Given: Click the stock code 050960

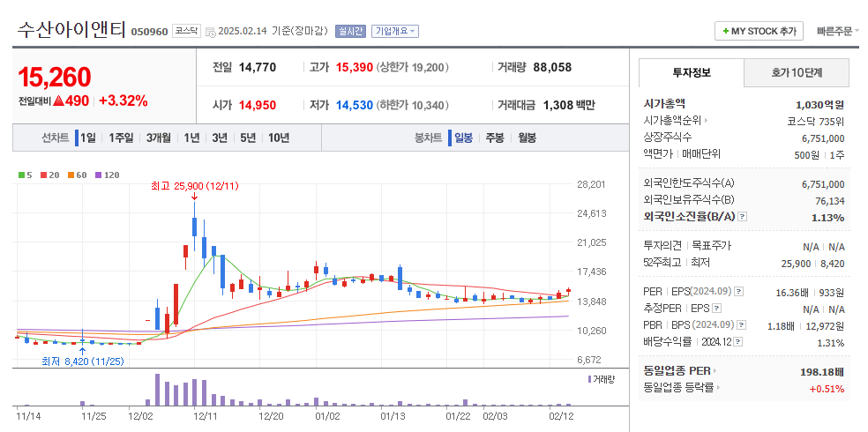Looking at the screenshot, I should click(149, 32).
